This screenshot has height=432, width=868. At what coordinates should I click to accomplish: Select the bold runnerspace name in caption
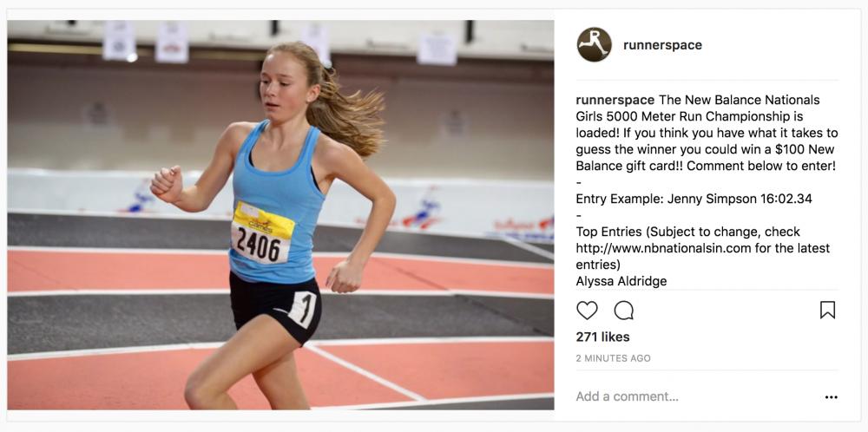[x=615, y=100]
